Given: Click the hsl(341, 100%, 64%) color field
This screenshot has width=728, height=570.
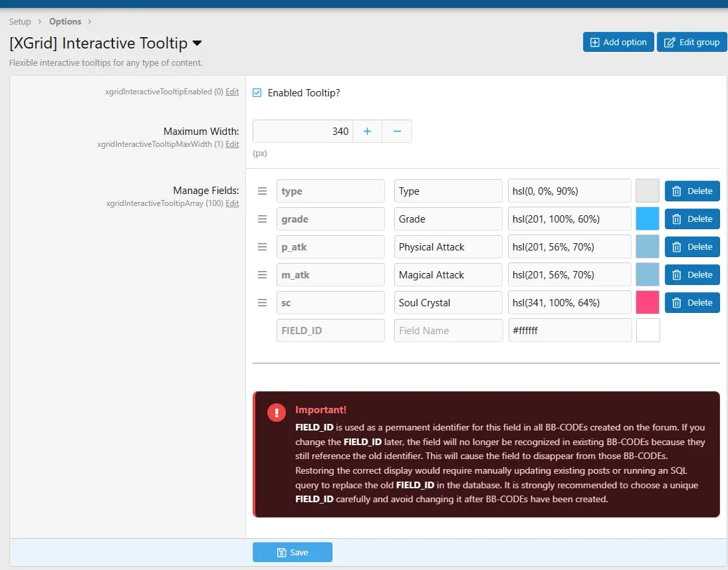Looking at the screenshot, I should pyautogui.click(x=570, y=302).
